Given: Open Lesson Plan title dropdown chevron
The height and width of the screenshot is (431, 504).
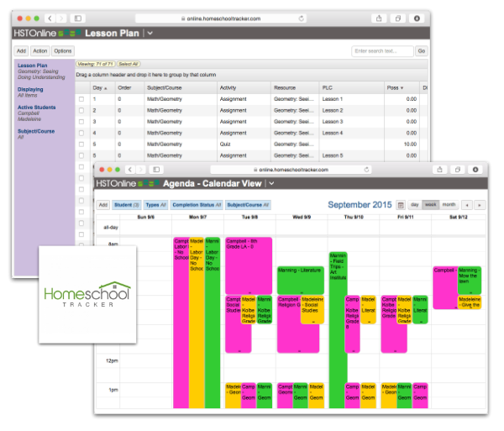Looking at the screenshot, I should click(150, 33).
